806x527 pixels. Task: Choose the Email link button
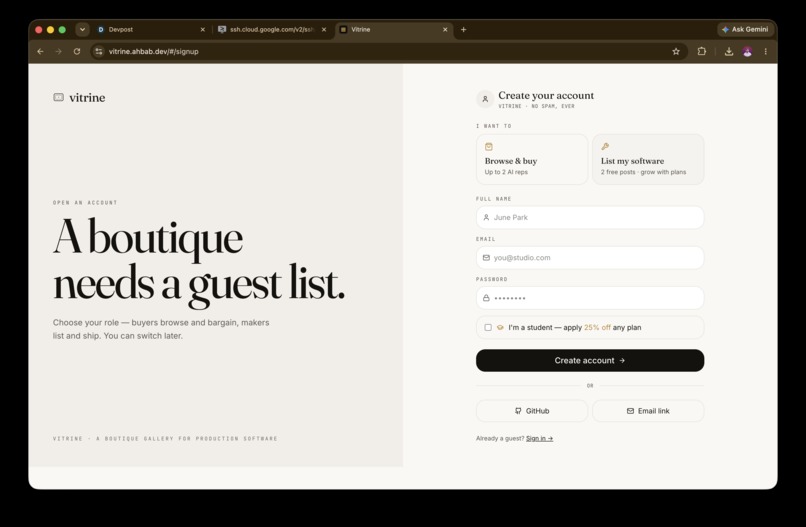tap(648, 411)
